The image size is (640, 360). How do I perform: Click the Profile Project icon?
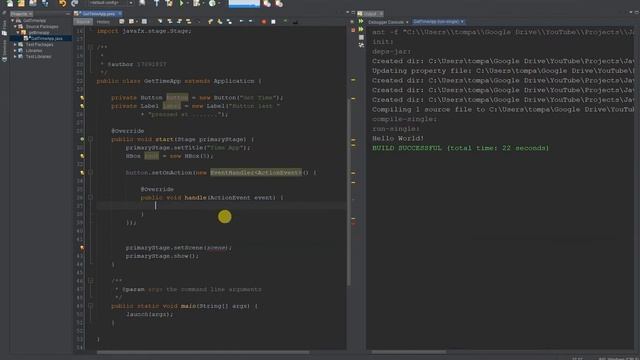212,4
